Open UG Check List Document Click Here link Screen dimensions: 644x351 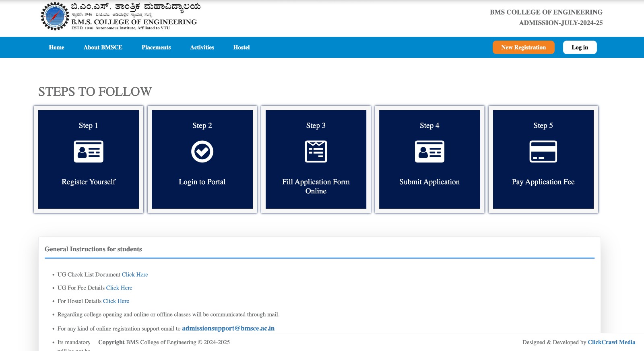[135, 275]
